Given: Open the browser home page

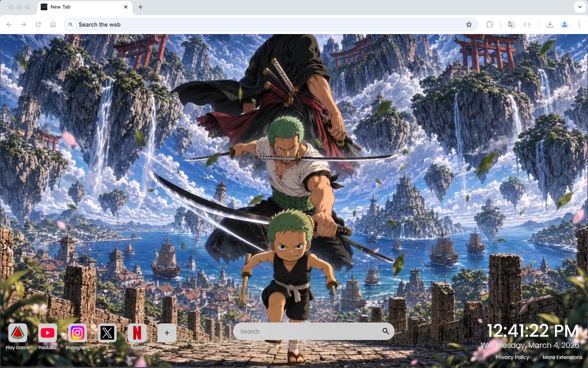Looking at the screenshot, I should 53,24.
